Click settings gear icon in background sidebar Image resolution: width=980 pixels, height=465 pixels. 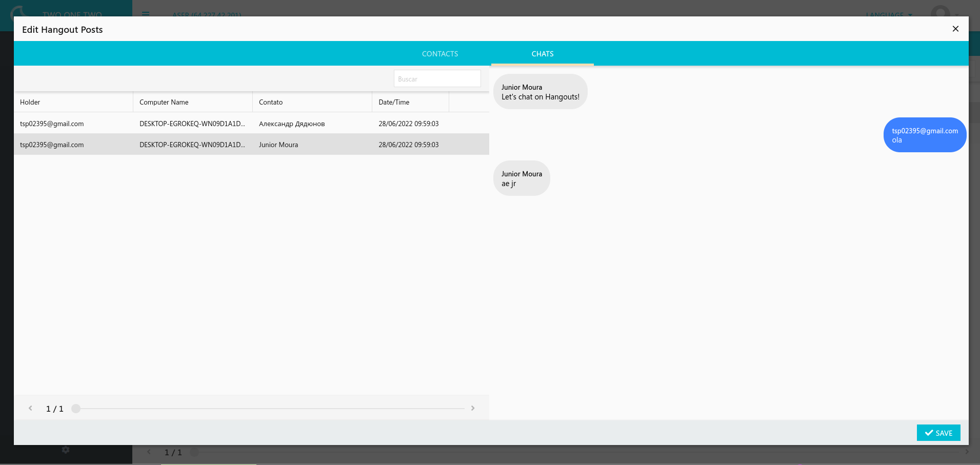[x=66, y=450]
